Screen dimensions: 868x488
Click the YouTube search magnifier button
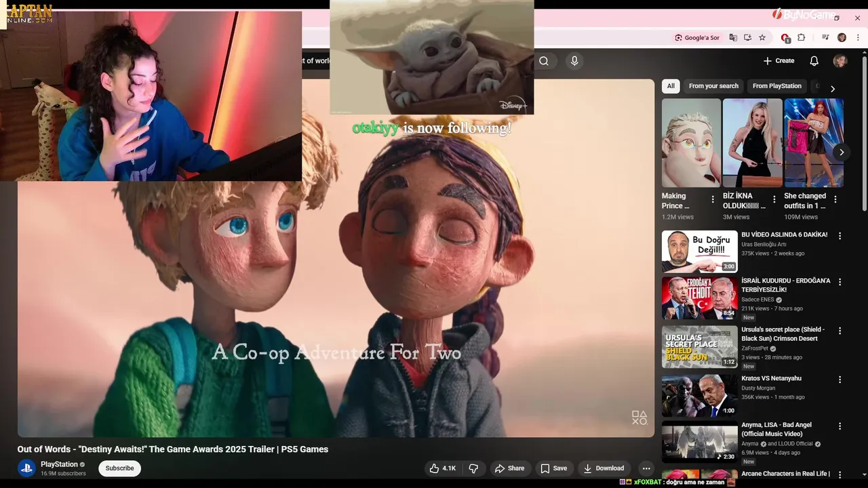(x=544, y=61)
